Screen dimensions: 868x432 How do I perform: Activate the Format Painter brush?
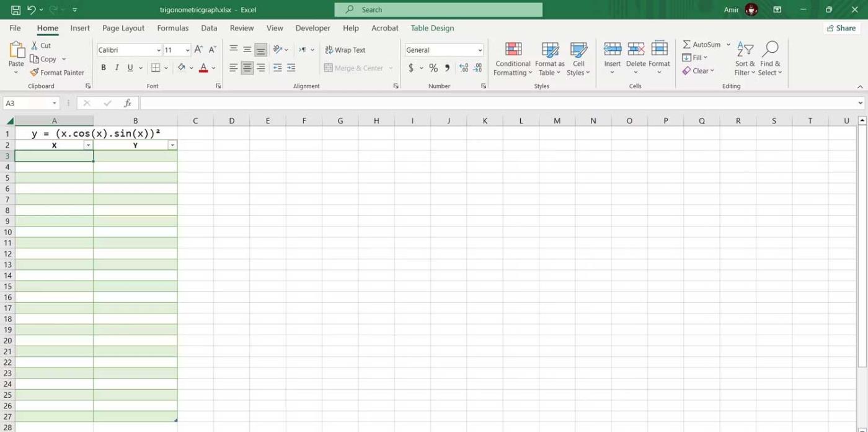point(57,73)
